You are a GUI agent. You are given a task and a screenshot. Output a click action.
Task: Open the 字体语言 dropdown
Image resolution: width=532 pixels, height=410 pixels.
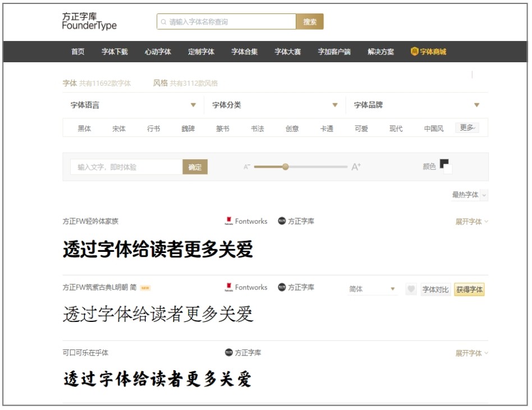coord(133,105)
